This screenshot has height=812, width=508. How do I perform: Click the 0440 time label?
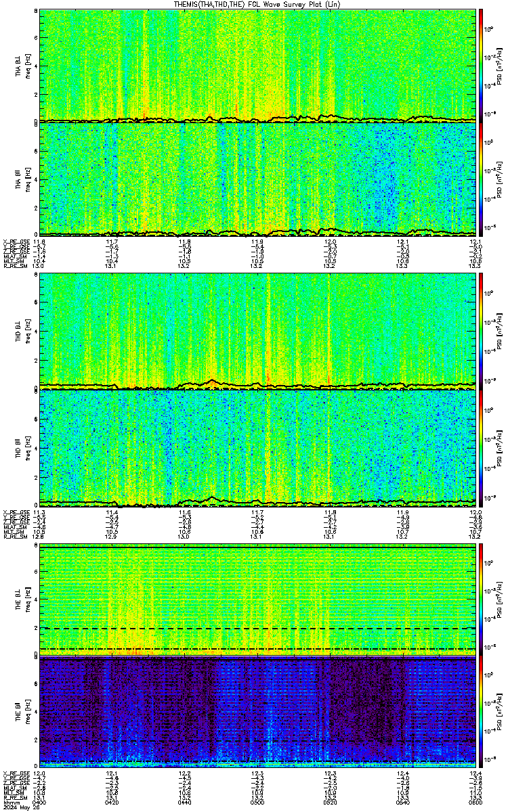[185, 802]
